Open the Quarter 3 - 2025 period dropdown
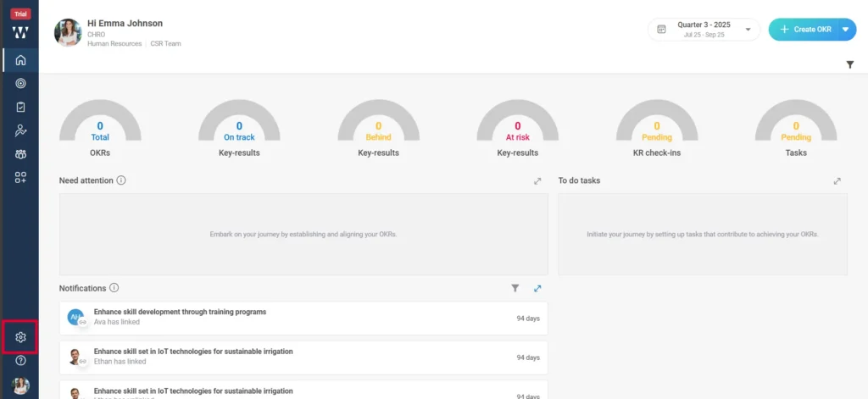Image resolution: width=868 pixels, height=399 pixels. pyautogui.click(x=704, y=30)
